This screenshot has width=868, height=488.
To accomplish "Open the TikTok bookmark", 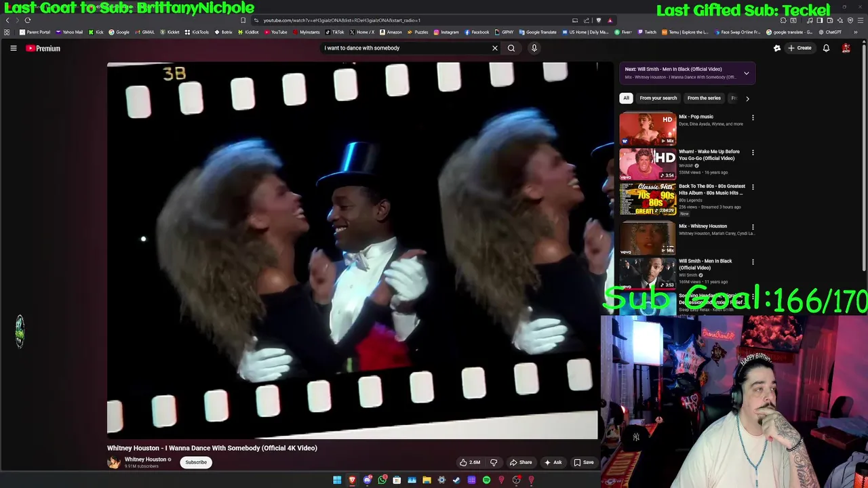I will point(334,32).
